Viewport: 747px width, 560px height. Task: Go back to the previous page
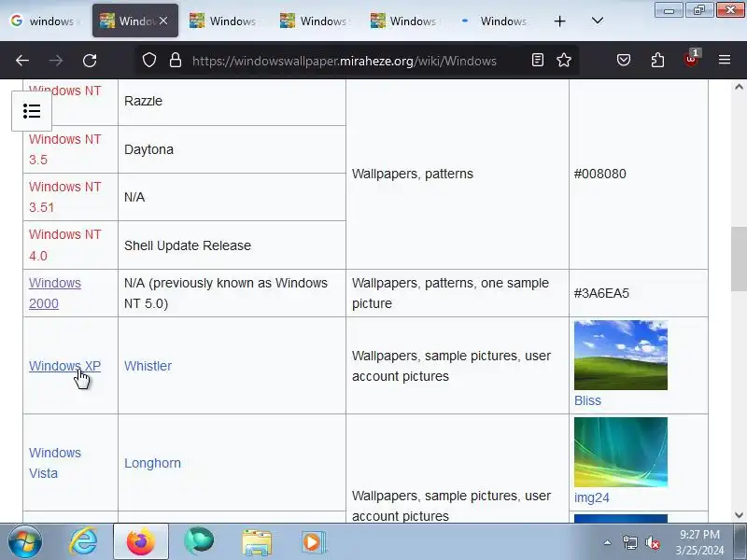[22, 61]
